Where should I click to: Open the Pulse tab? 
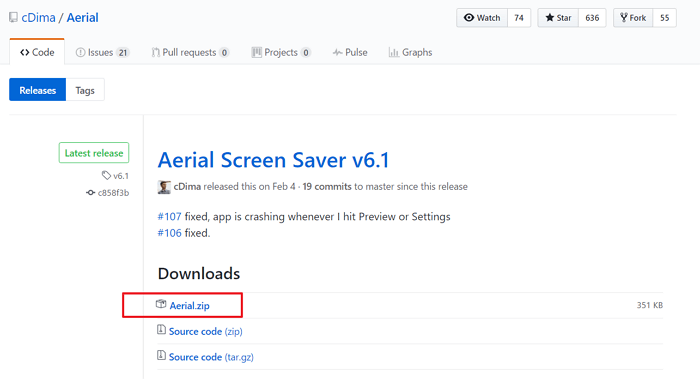click(350, 52)
